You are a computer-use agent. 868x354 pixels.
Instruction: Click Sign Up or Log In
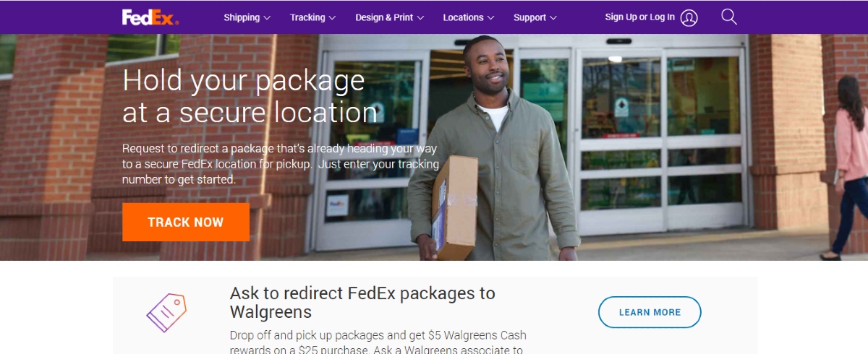[x=640, y=17]
